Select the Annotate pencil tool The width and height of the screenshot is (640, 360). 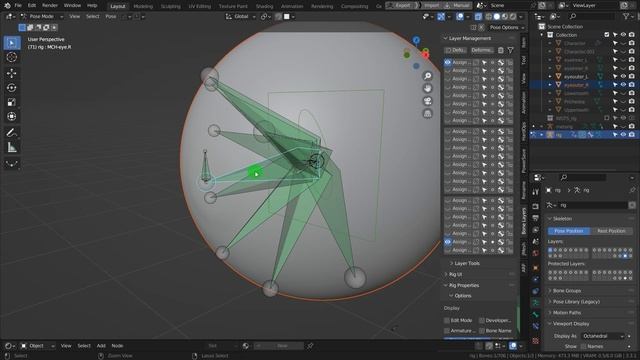(x=12, y=133)
